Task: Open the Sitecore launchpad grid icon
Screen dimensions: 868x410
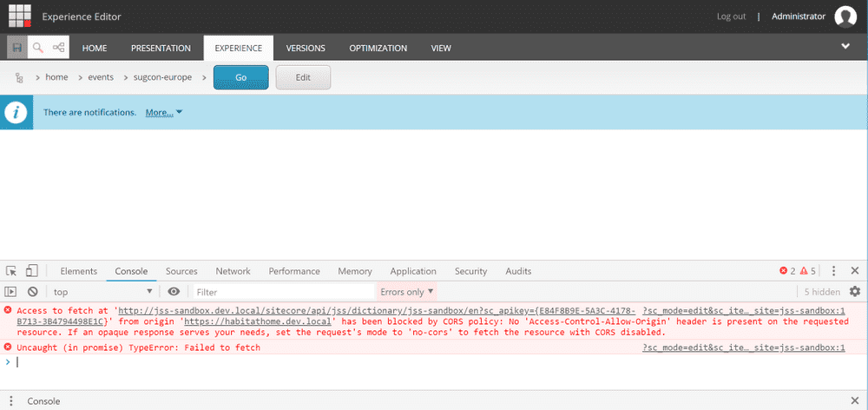Action: tap(20, 17)
